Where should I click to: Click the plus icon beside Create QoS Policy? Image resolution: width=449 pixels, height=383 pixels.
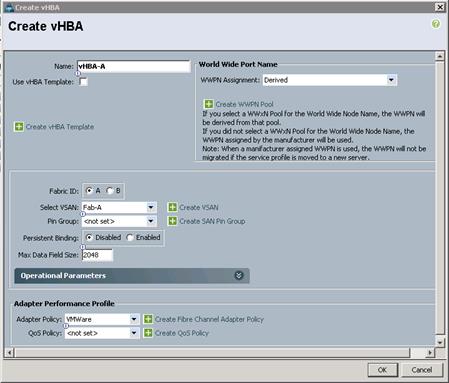[x=148, y=333]
